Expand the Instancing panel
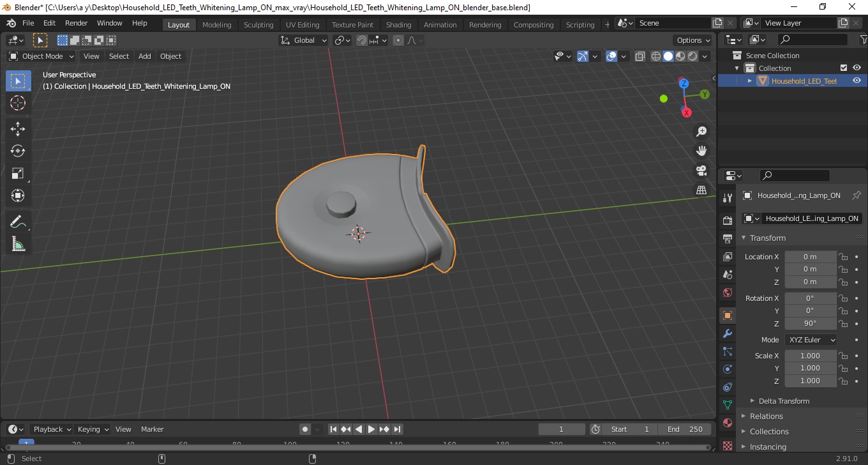This screenshot has height=465, width=868. pyautogui.click(x=768, y=446)
